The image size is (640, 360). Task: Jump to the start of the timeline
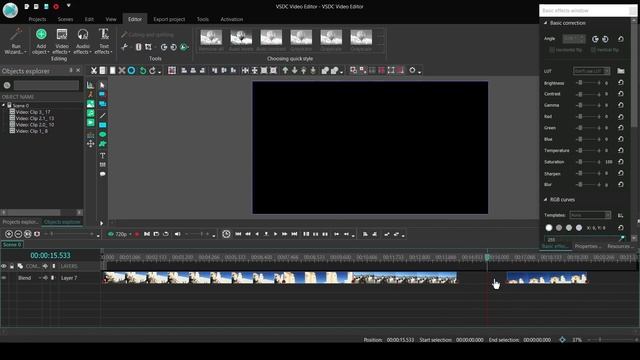click(238, 234)
